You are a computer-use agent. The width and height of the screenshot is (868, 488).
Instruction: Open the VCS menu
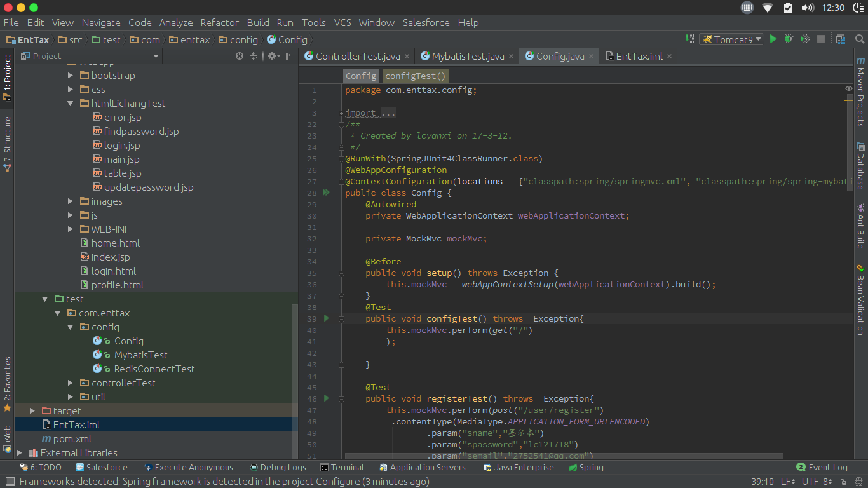click(342, 22)
